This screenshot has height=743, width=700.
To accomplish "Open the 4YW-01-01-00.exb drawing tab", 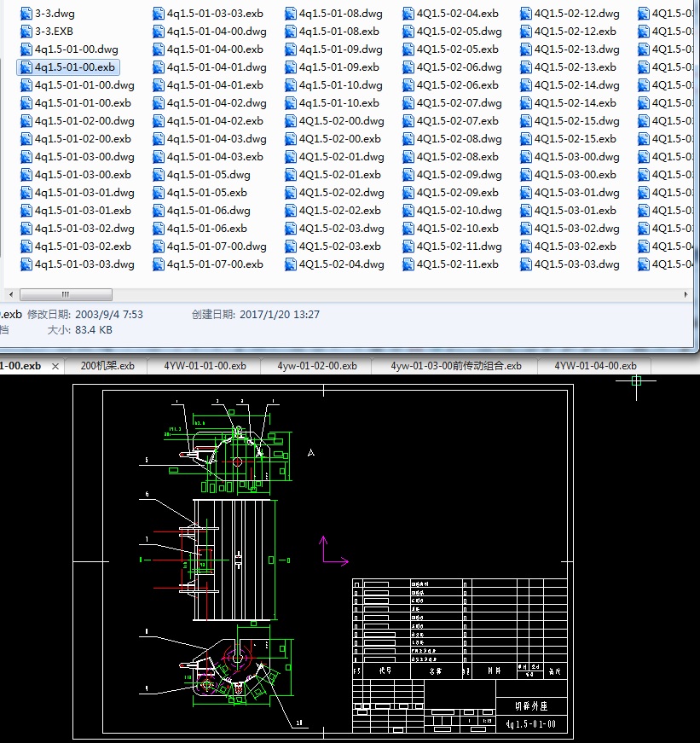I will (206, 366).
